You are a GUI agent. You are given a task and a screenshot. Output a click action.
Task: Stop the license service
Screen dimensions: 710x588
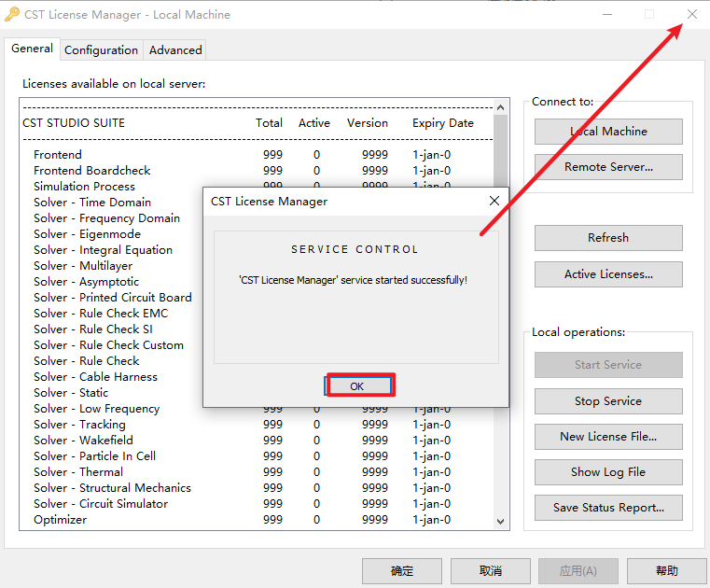(608, 401)
